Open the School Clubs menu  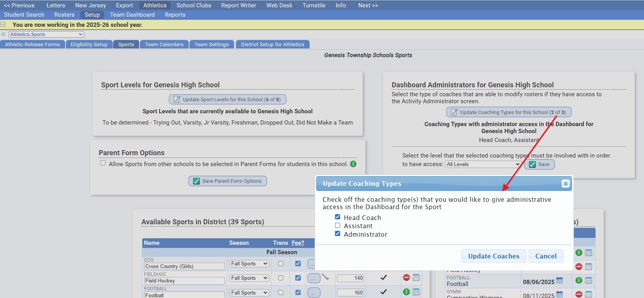click(194, 5)
